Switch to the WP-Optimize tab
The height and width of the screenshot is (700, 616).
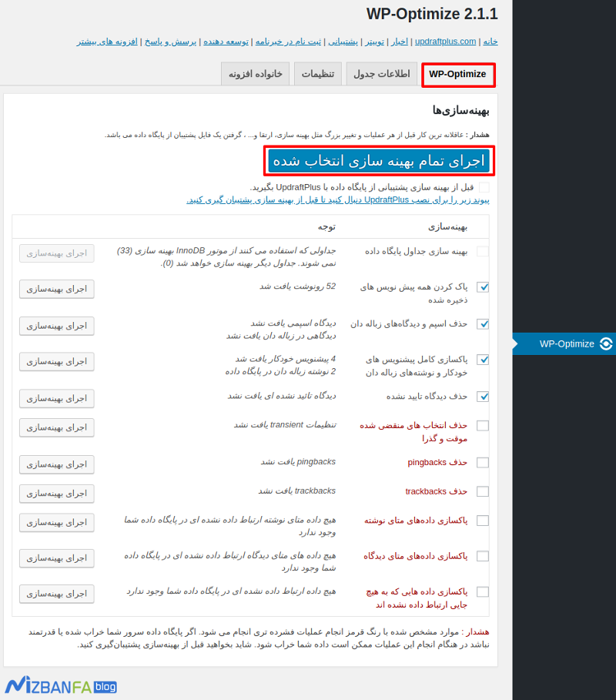(x=457, y=74)
